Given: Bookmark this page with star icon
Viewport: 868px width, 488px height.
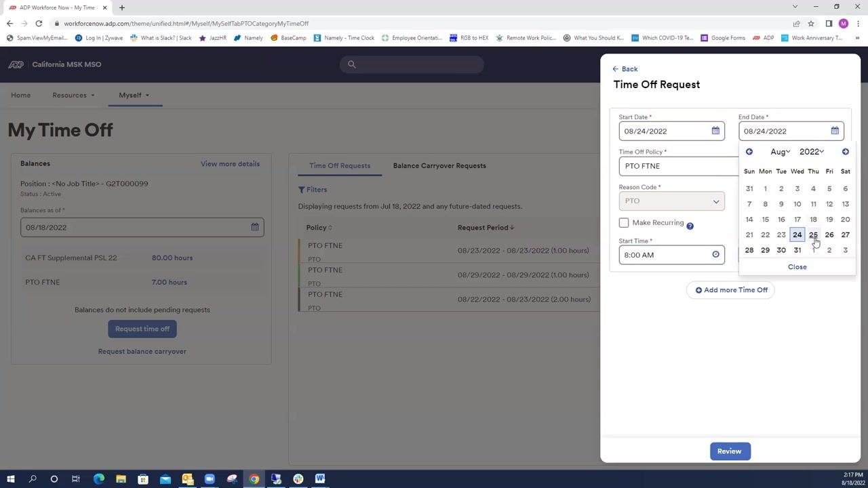Looking at the screenshot, I should pyautogui.click(x=810, y=23).
